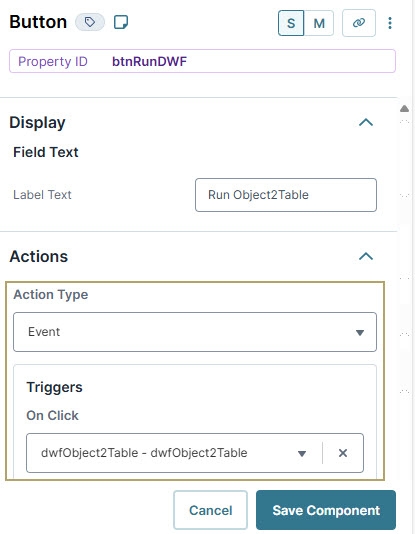Click the tag icon beside Button title
The width and height of the screenshot is (415, 534).
90,22
